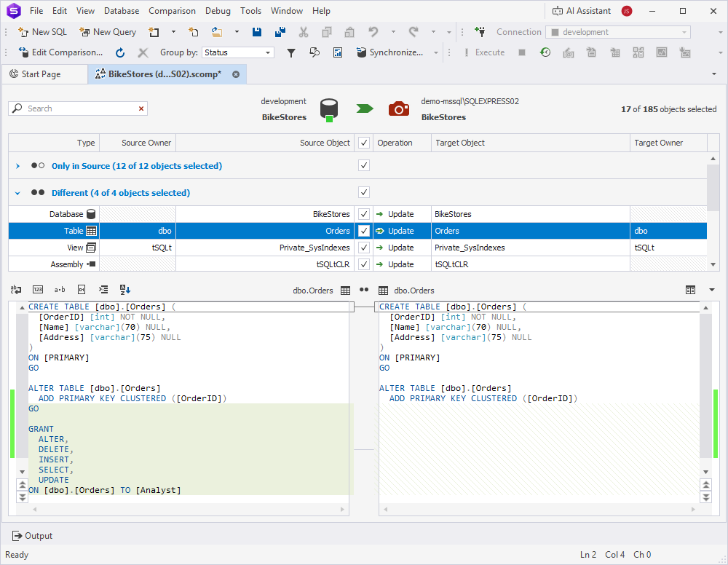This screenshot has width=728, height=565.
Task: Open the Group by Status dropdown
Action: pyautogui.click(x=269, y=52)
